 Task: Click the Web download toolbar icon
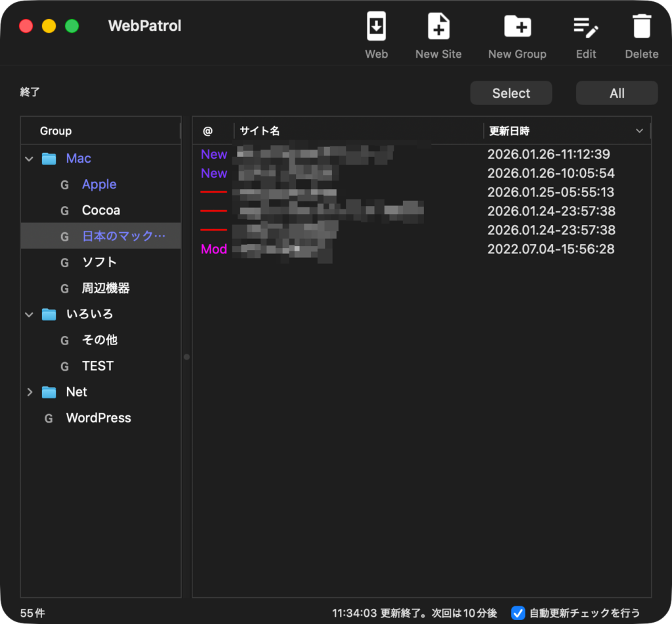[376, 28]
